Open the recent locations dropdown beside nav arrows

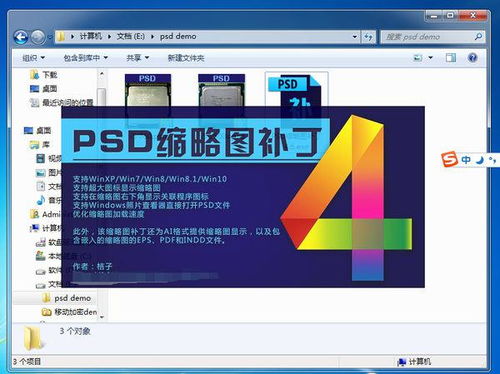[50, 37]
